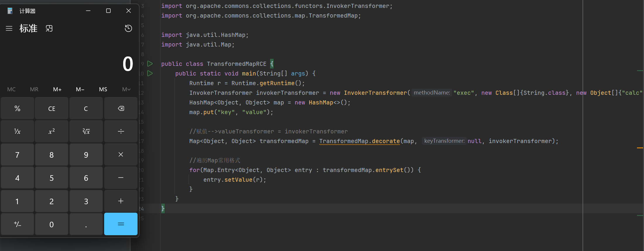Click the backspace delete key
Screen dimensions: 644x251
[x=121, y=109]
